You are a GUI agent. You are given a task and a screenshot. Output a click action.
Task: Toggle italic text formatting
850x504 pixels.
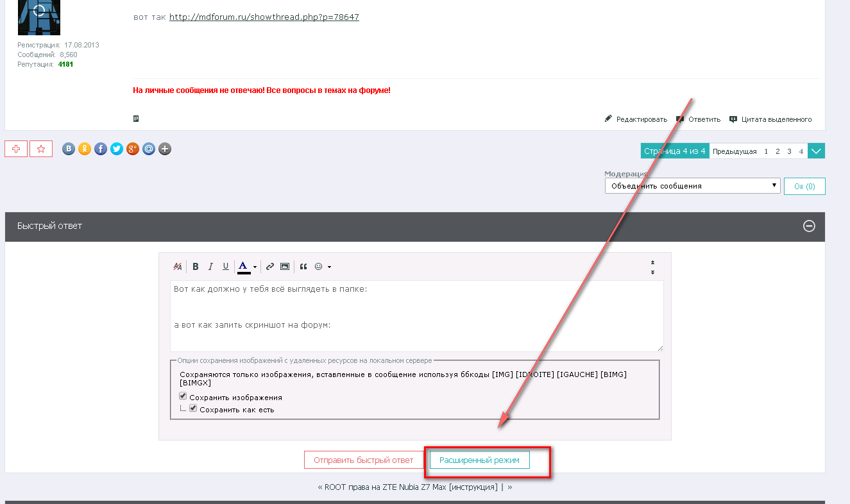click(x=210, y=267)
